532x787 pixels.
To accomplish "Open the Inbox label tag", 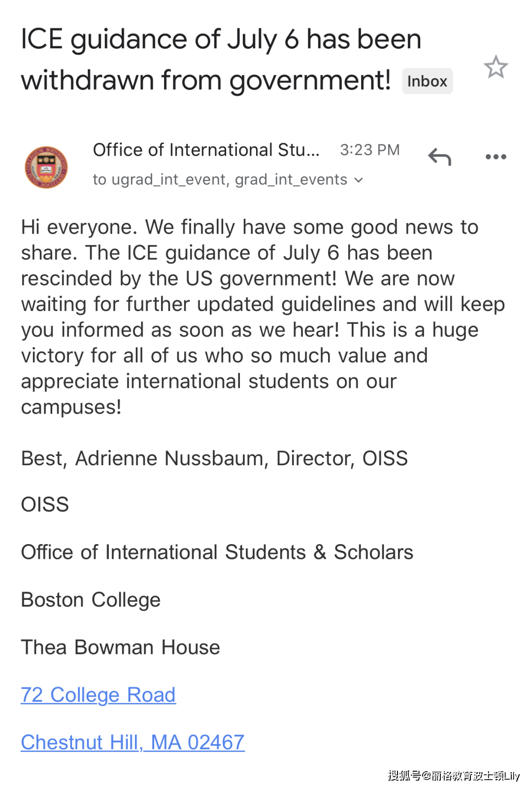I will tap(427, 81).
